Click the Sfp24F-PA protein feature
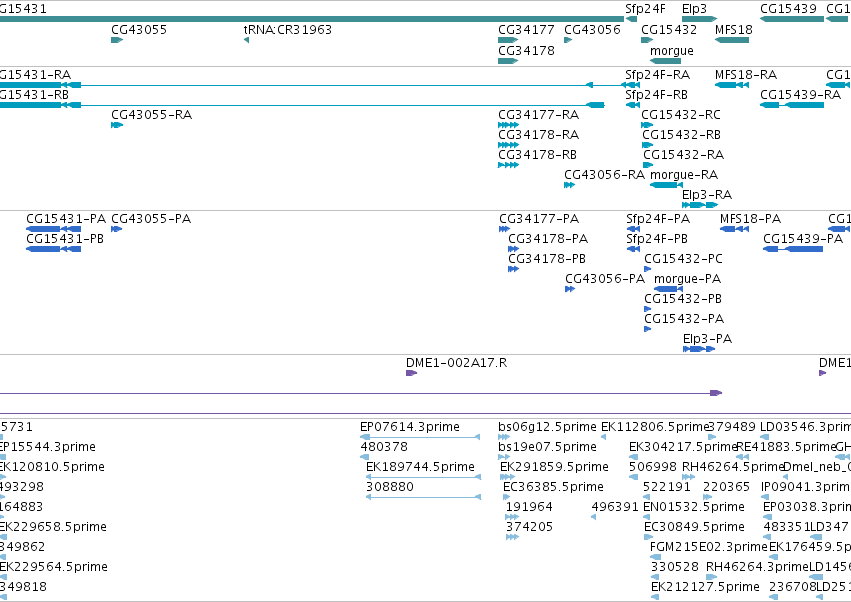 (633, 229)
